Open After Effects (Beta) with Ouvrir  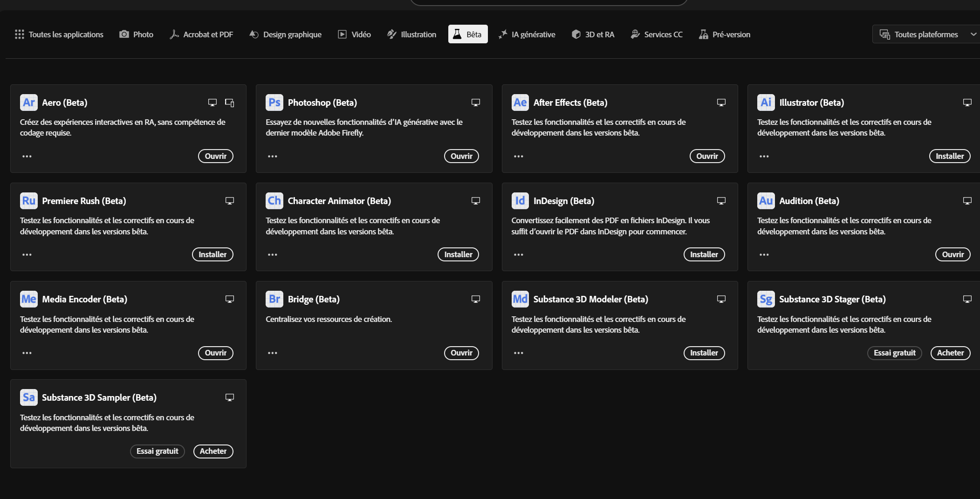pos(707,156)
